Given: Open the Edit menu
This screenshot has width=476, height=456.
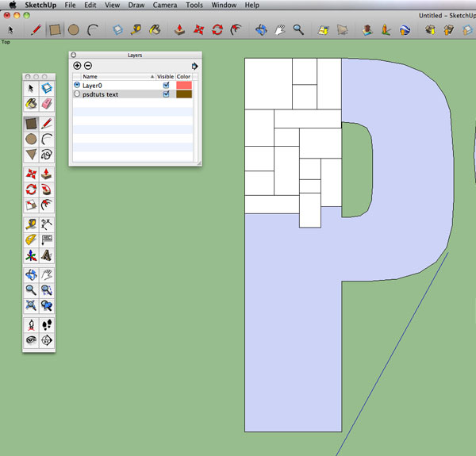Looking at the screenshot, I should point(90,5).
